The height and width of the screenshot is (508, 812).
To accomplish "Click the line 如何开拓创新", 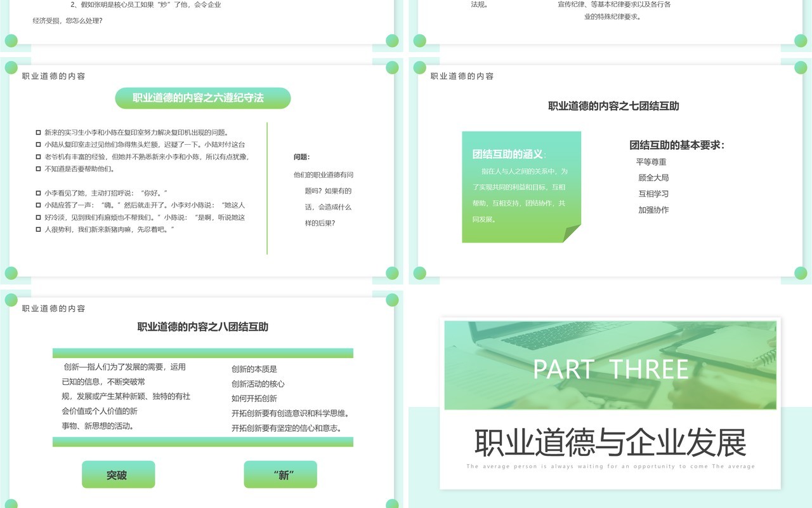I will point(254,398).
